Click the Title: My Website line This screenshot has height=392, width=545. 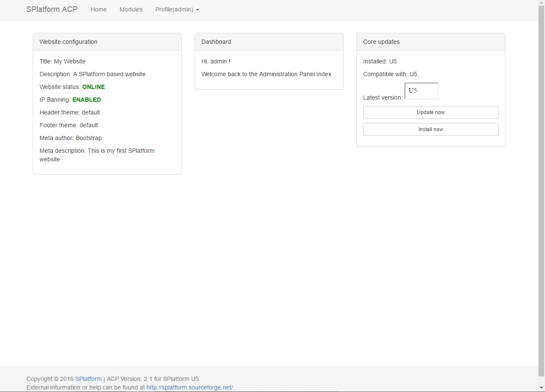[63, 61]
